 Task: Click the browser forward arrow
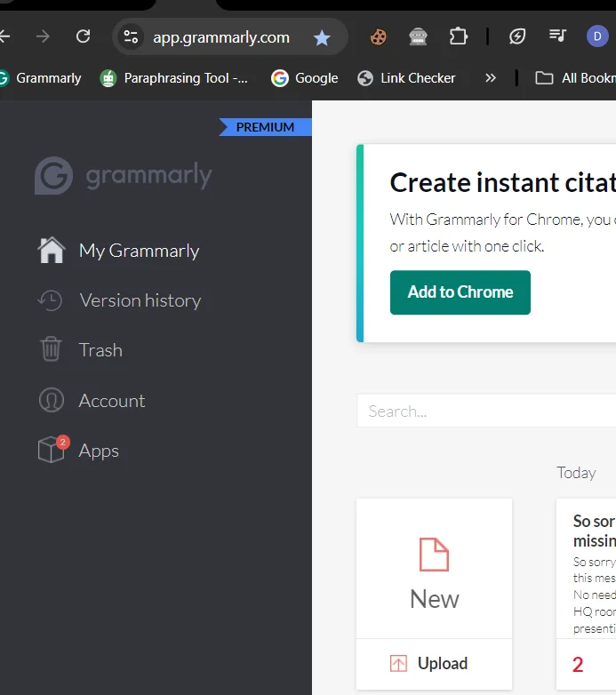(43, 36)
